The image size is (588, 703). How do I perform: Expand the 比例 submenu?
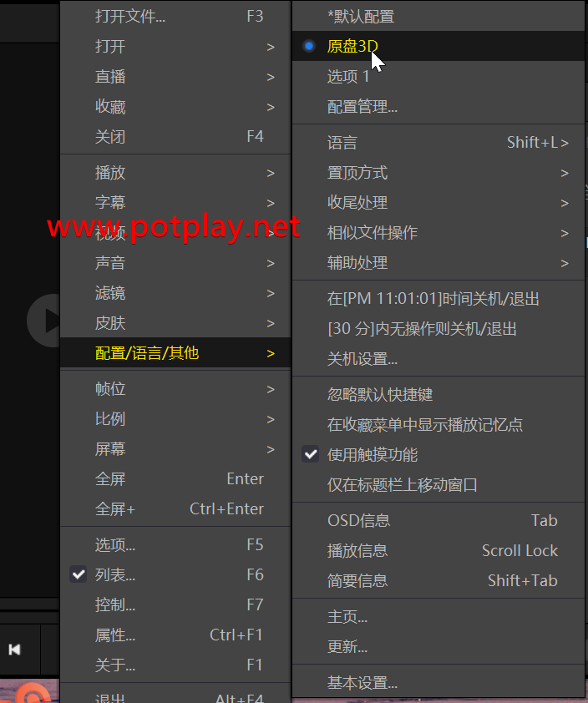tap(175, 419)
